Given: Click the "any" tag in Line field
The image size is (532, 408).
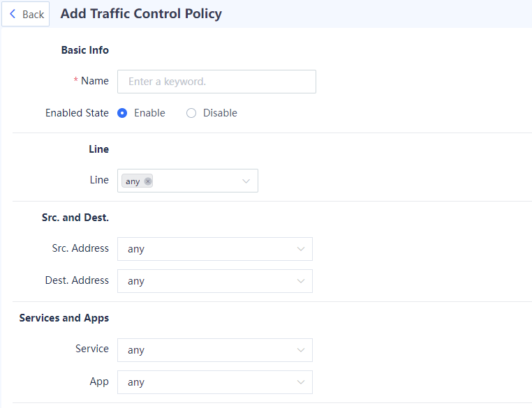Looking at the screenshot, I should point(133,181).
